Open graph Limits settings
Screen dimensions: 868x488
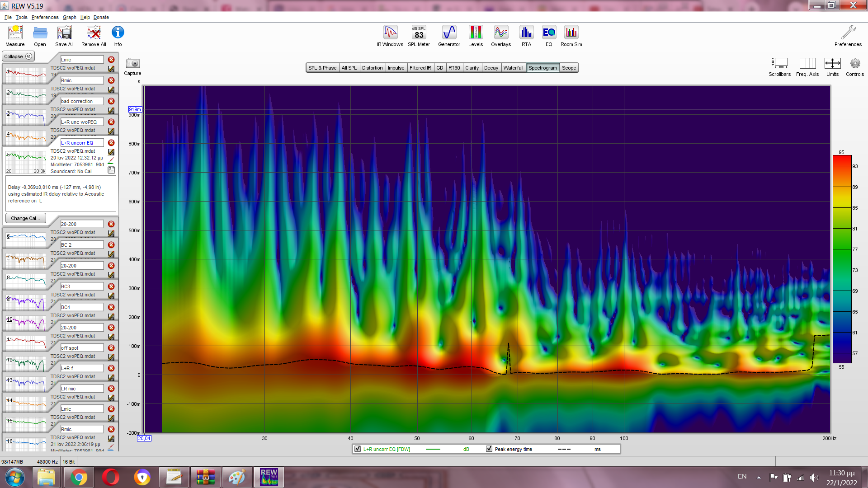832,64
